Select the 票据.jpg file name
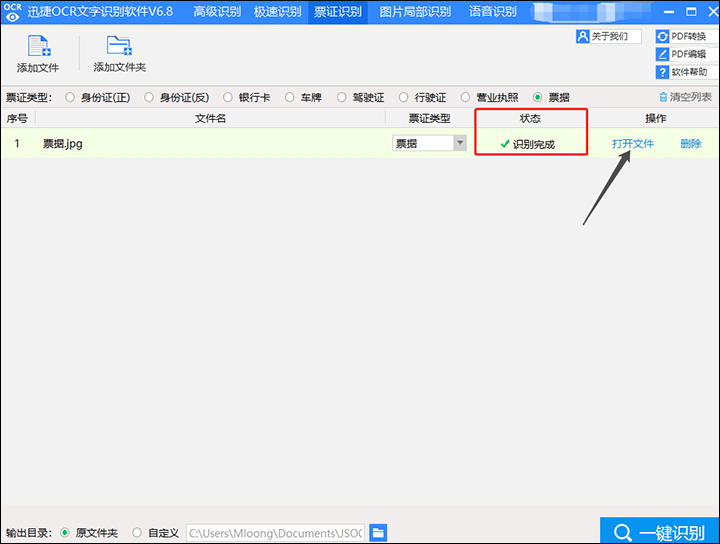The image size is (720, 544). (x=63, y=144)
